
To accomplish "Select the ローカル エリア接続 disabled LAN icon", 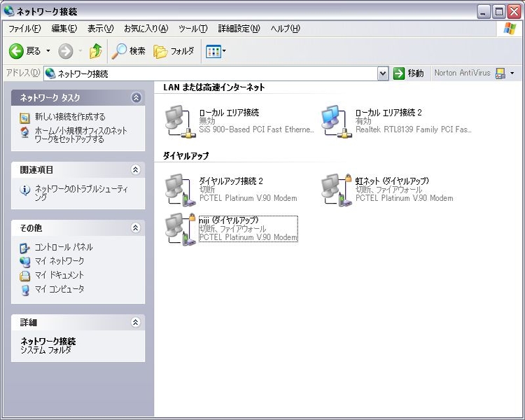I will click(x=180, y=122).
